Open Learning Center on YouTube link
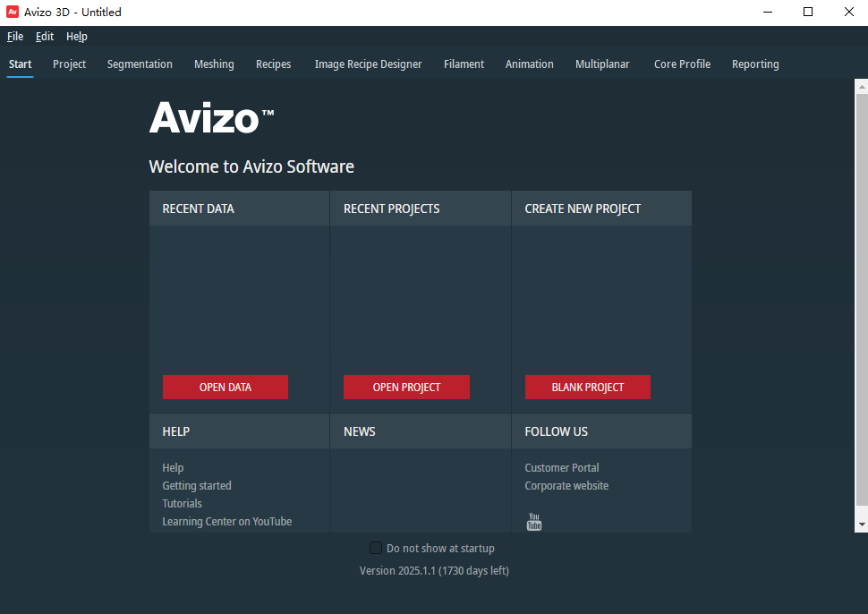This screenshot has width=868, height=614. coord(227,522)
